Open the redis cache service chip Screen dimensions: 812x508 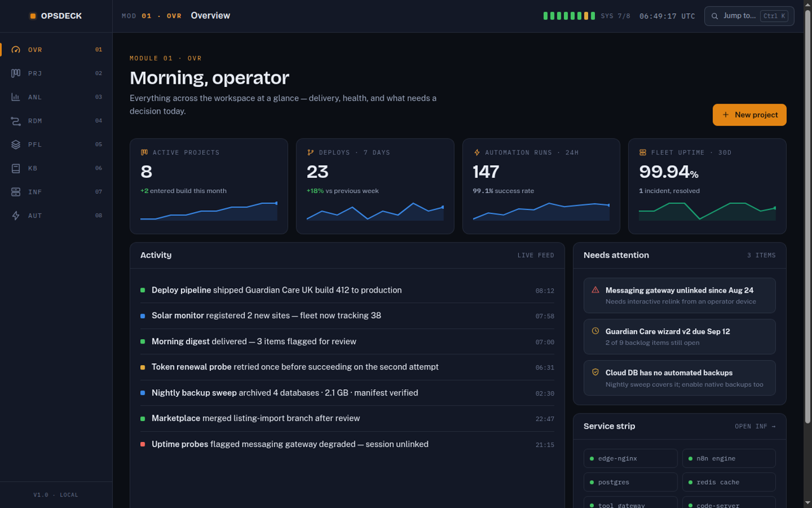pyautogui.click(x=729, y=482)
